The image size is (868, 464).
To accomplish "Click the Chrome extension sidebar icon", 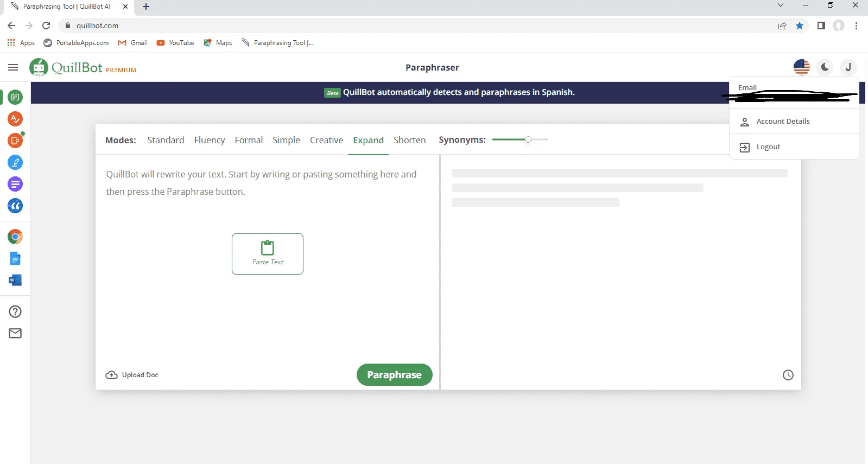I will (x=15, y=237).
